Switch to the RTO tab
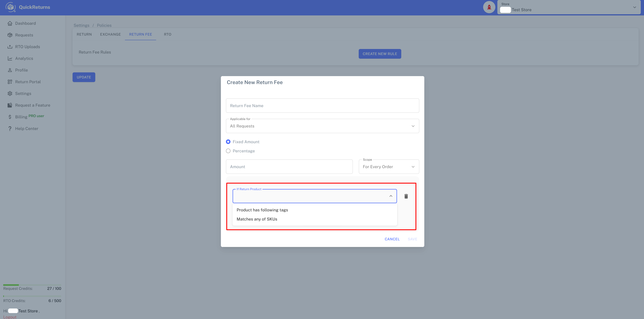Screen dimensions: 644x319 click(167, 34)
